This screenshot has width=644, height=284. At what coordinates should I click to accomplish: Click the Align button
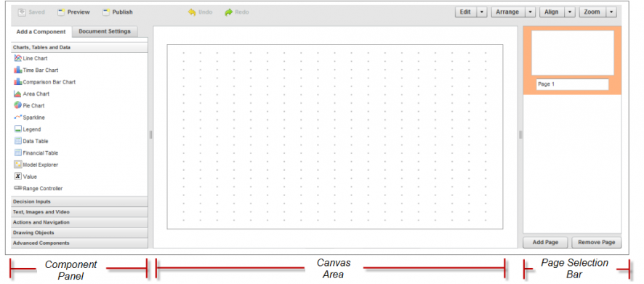[552, 12]
